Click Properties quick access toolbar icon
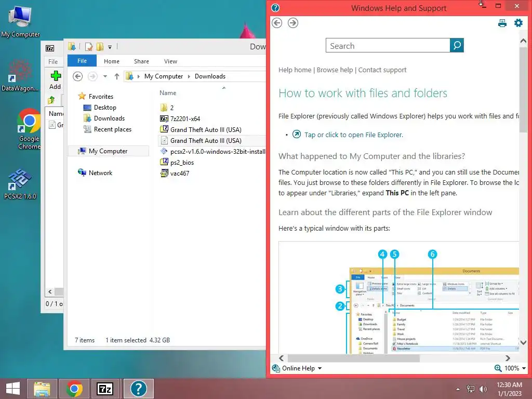The height and width of the screenshot is (399, 532). pyautogui.click(x=89, y=47)
